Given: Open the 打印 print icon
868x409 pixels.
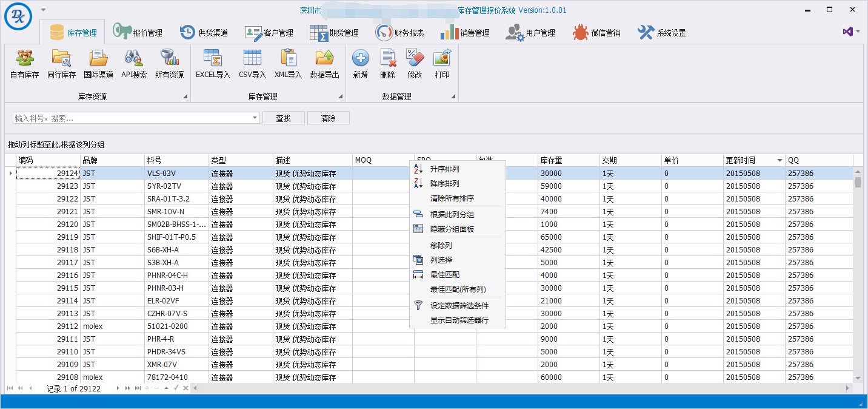Looking at the screenshot, I should click(x=442, y=59).
